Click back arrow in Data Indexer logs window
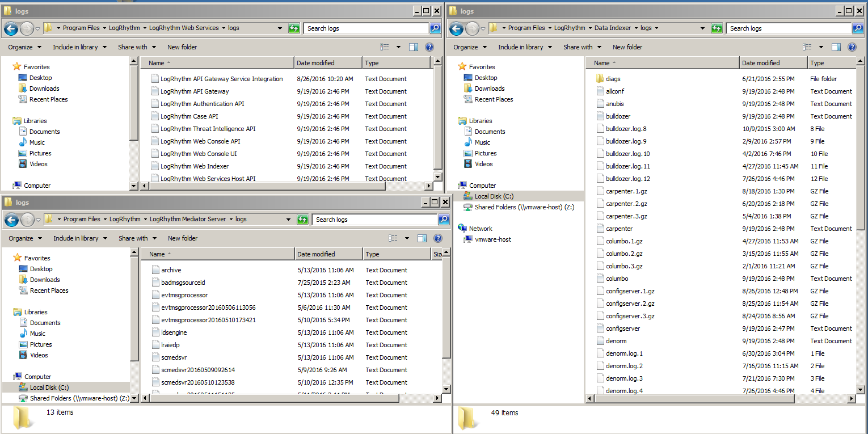The height and width of the screenshot is (434, 868). pos(456,28)
